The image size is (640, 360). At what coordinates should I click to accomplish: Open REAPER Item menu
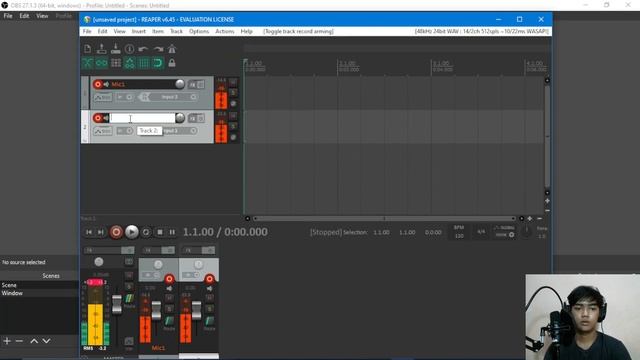[158, 31]
